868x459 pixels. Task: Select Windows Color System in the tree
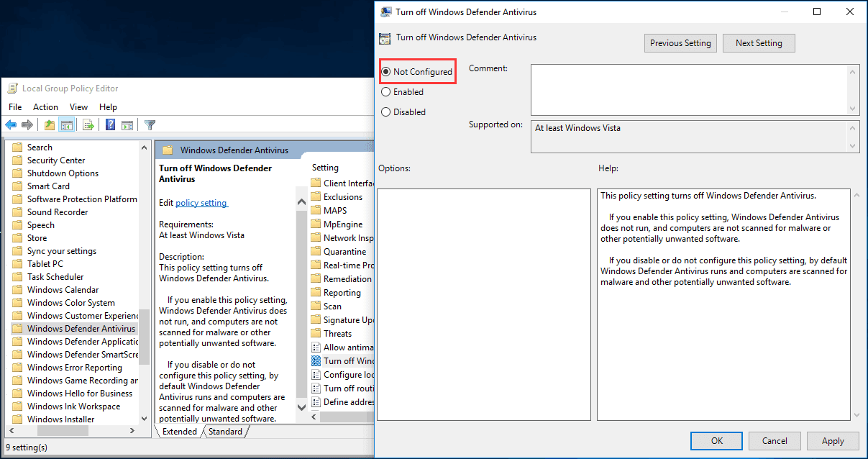point(71,303)
